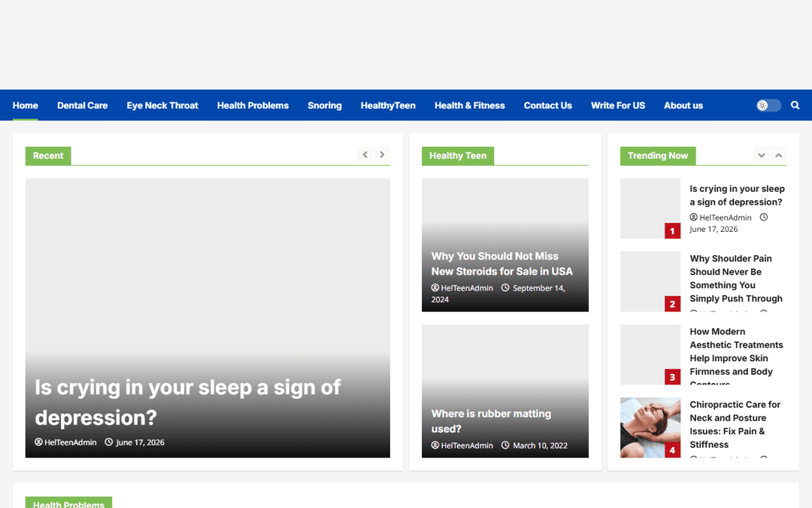Open Chiropractic Care for Neck article title

click(x=735, y=424)
